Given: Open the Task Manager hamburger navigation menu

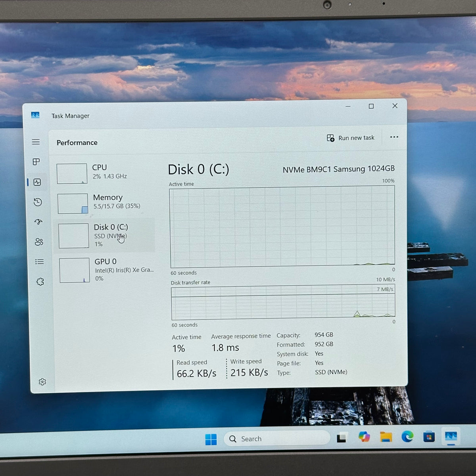Looking at the screenshot, I should point(36,142).
